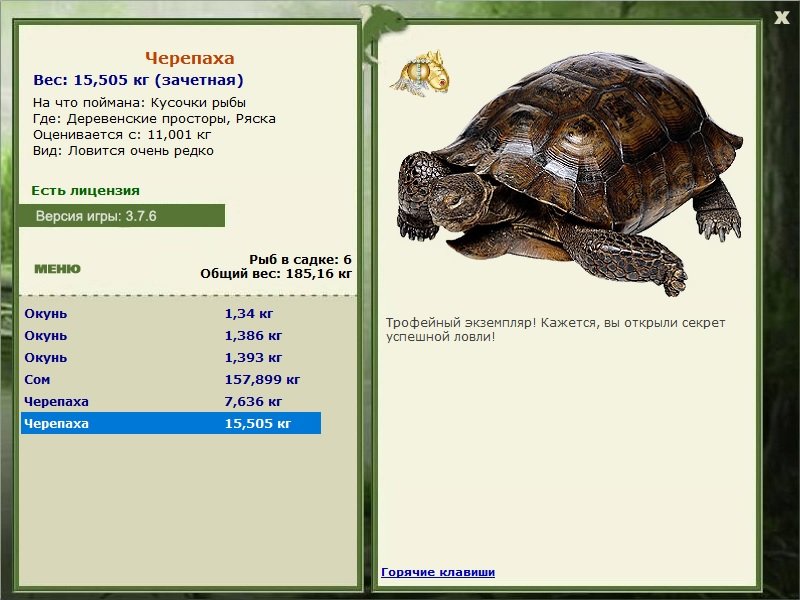Click the Вес: 15,505 кг (зачетная) text
This screenshot has height=600, width=800.
[138, 80]
